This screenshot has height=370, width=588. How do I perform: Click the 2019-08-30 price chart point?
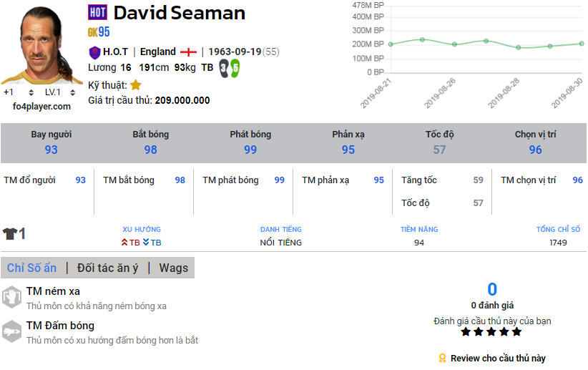(582, 44)
